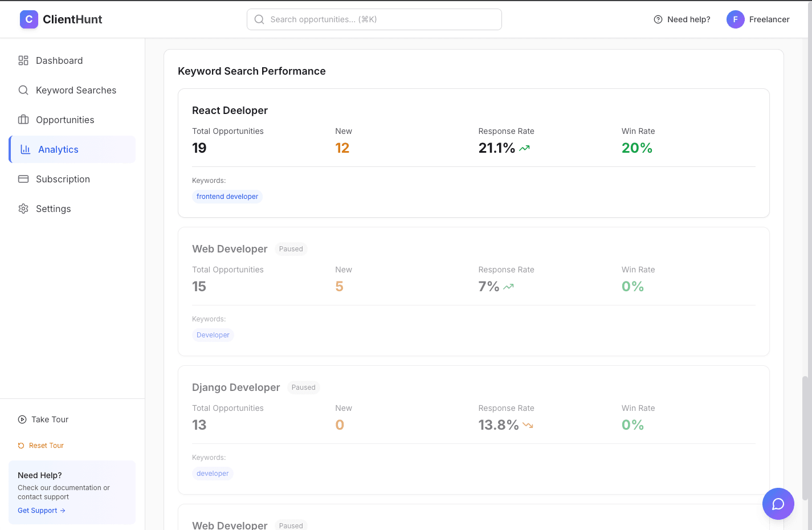Start the Take Tour playback icon
Screen dimensions: 812x530
[22, 419]
